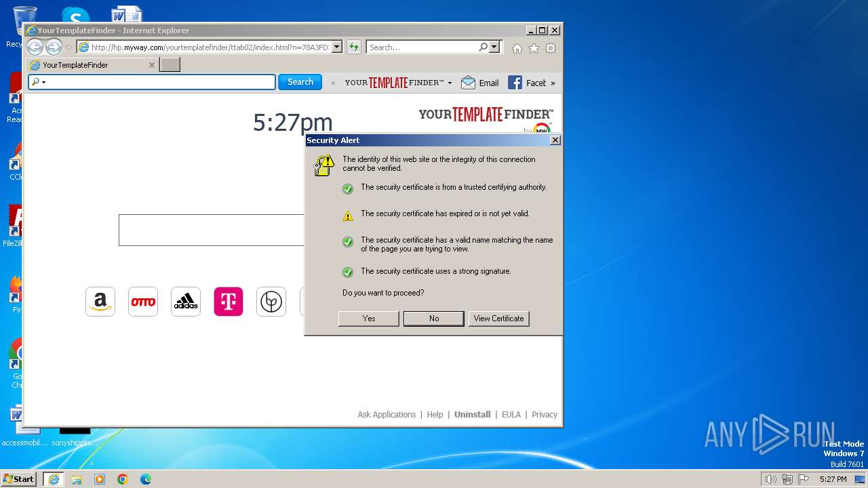
Task: Click the IE Search box
Action: 422,47
